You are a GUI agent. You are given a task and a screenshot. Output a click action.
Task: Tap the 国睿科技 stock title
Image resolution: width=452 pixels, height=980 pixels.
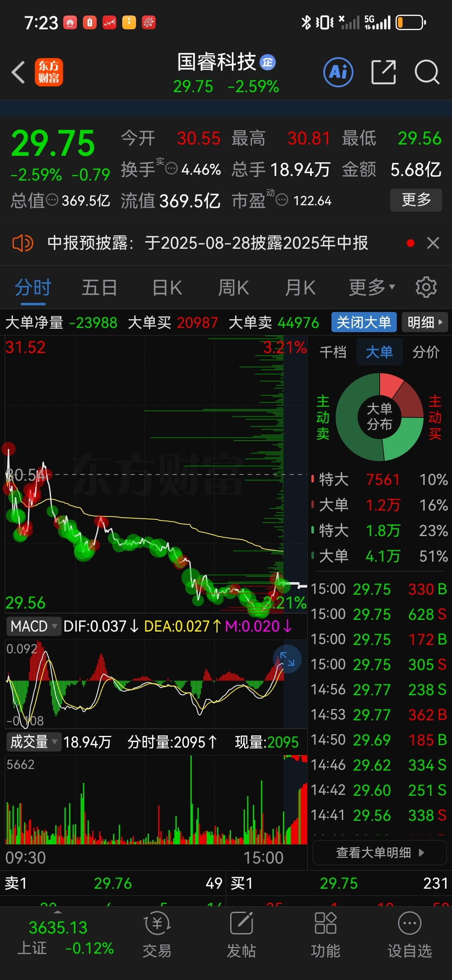point(216,62)
